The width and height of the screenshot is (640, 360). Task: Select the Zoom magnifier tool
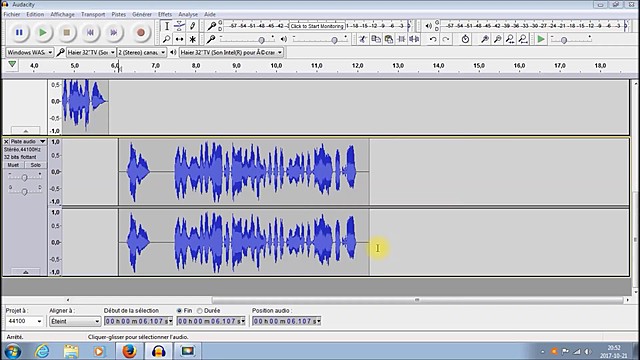pyautogui.click(x=167, y=39)
